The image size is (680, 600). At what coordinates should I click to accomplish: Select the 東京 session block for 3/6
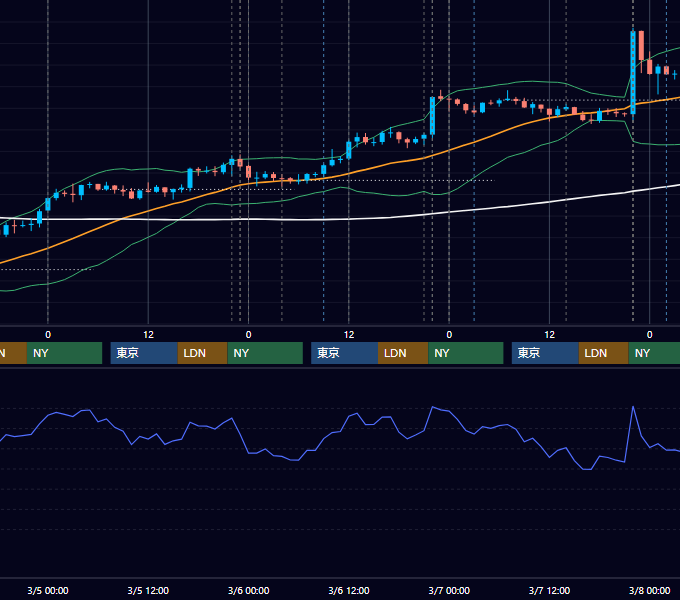coord(344,353)
